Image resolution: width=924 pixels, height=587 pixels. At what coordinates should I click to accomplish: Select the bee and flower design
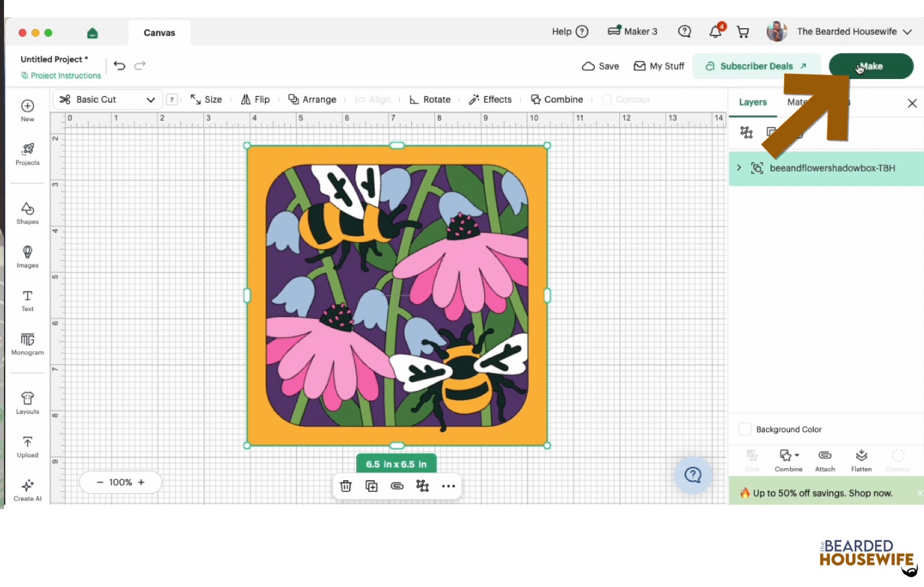[397, 296]
